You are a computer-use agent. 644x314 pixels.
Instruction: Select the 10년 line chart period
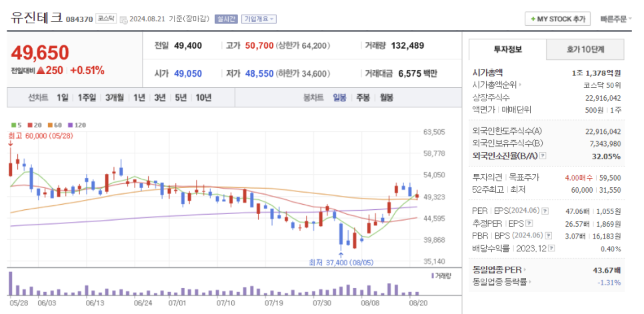[203, 97]
